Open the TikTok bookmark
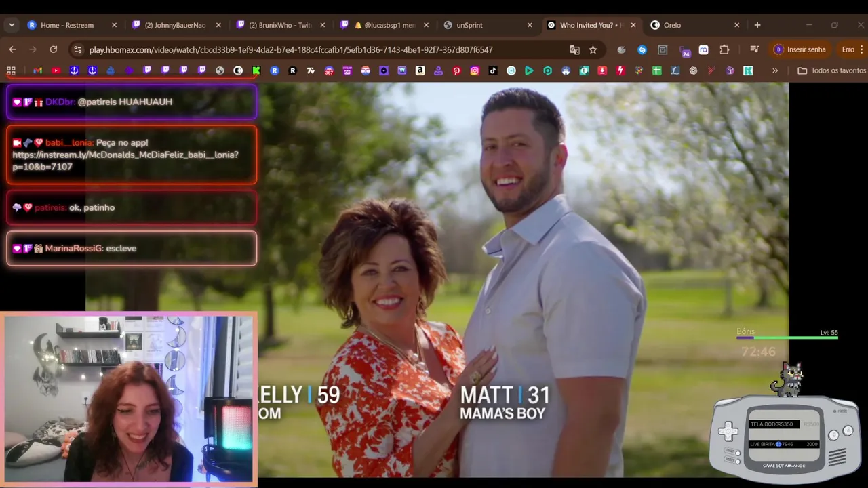This screenshot has height=488, width=868. pyautogui.click(x=493, y=70)
